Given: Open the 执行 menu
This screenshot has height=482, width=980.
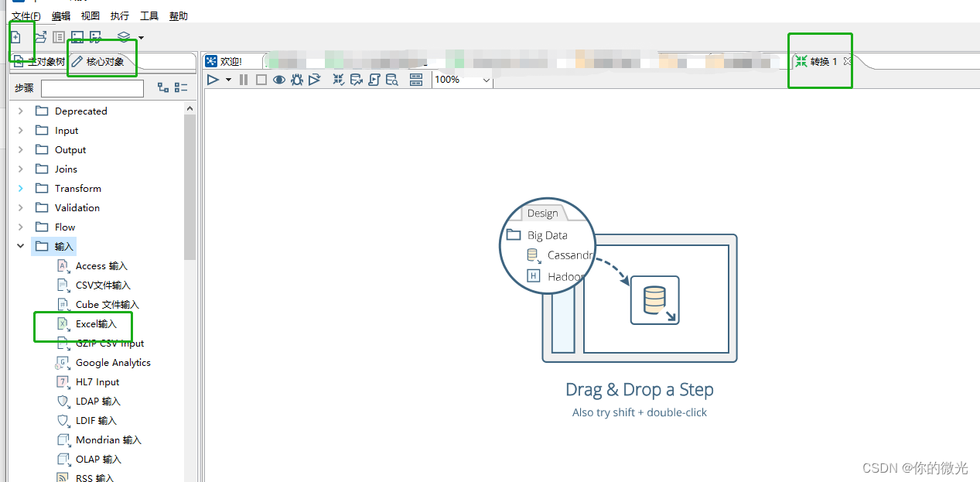Looking at the screenshot, I should (120, 16).
